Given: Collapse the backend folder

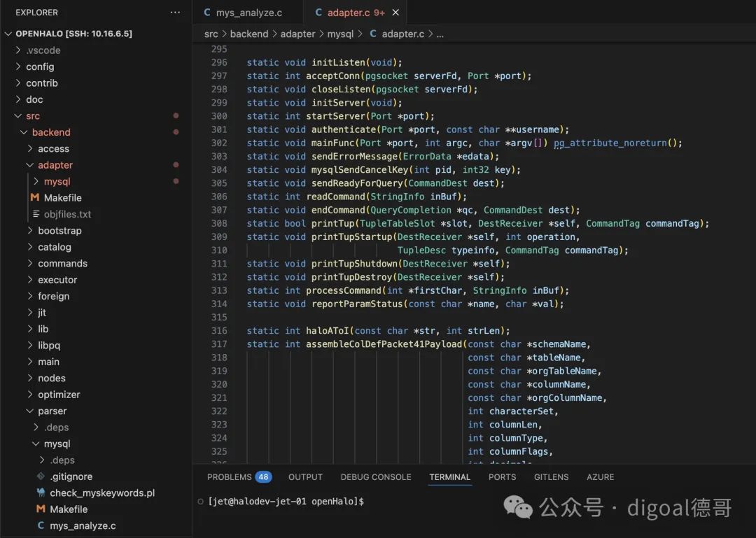Looking at the screenshot, I should 51,132.
